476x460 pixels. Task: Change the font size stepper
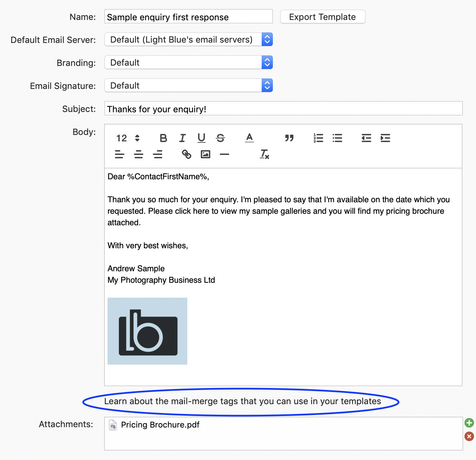(137, 138)
